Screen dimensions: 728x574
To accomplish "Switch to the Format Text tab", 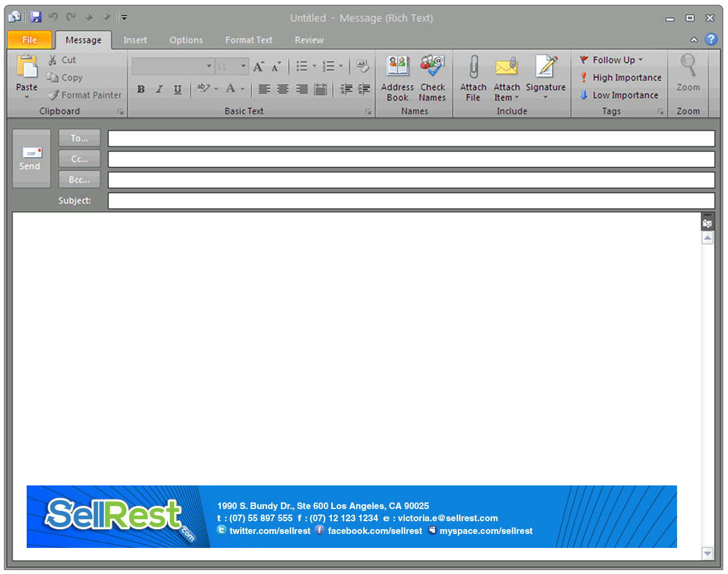I will point(249,40).
